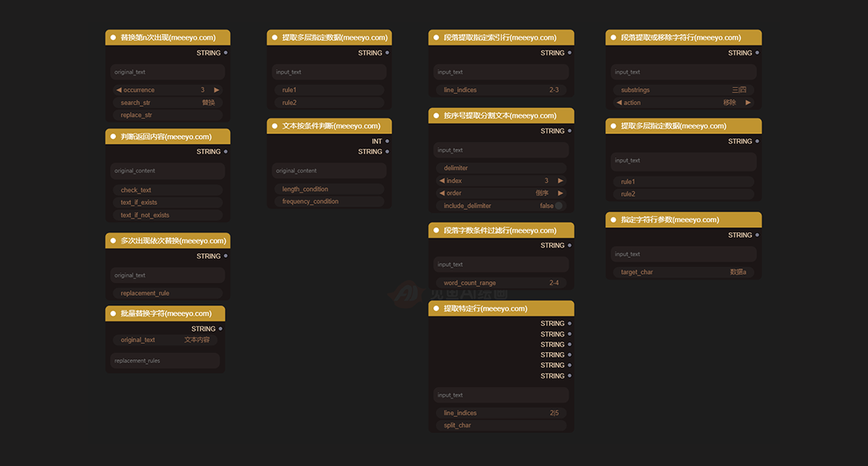Click word_count_range field showing 2-4
Image resolution: width=868 pixels, height=466 pixels.
tap(501, 283)
